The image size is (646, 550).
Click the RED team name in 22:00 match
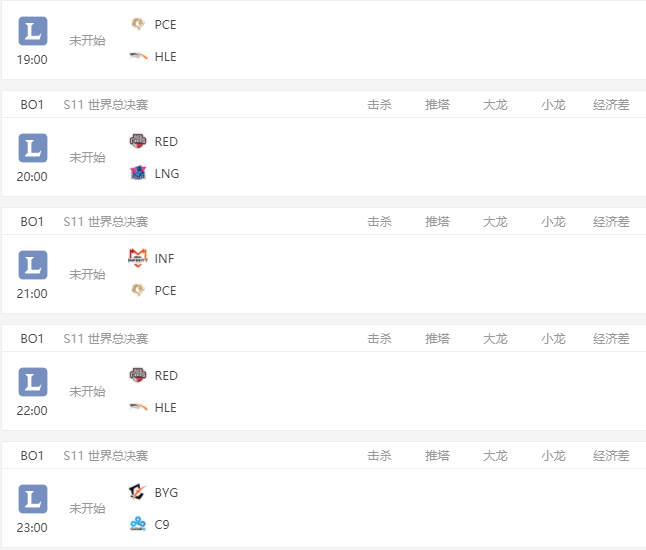[x=166, y=375]
